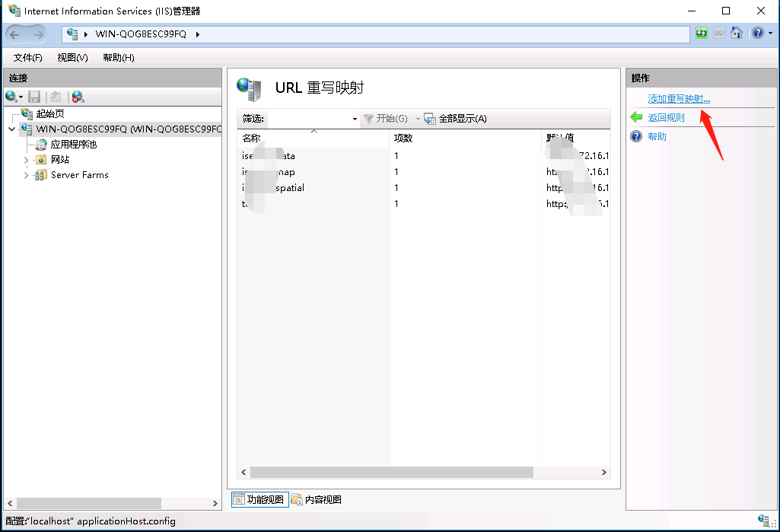Open the 筛选 filter dropdown arrow
This screenshot has width=780, height=532.
355,119
